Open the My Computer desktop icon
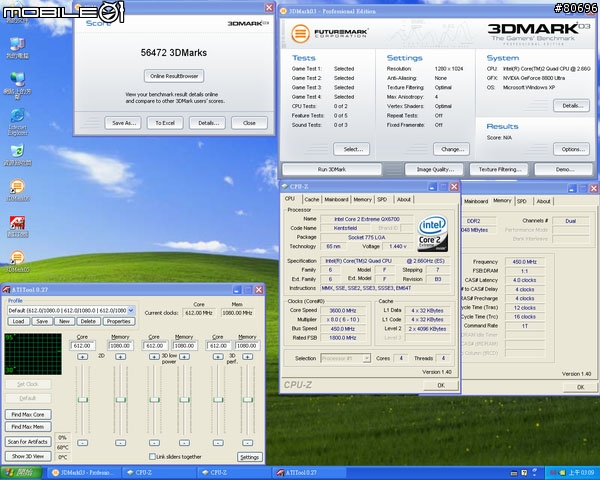This screenshot has height=480, width=600. pos(17,48)
